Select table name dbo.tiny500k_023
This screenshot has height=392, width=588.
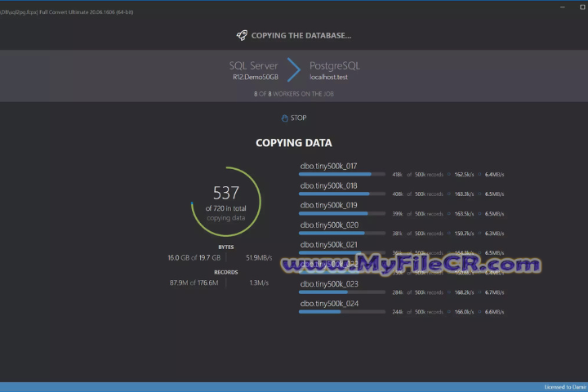click(x=329, y=283)
